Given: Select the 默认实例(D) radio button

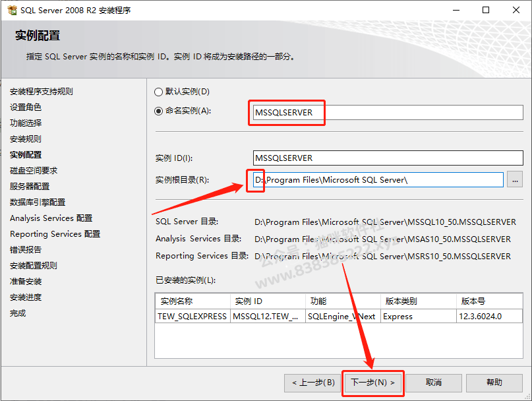Looking at the screenshot, I should pos(158,92).
